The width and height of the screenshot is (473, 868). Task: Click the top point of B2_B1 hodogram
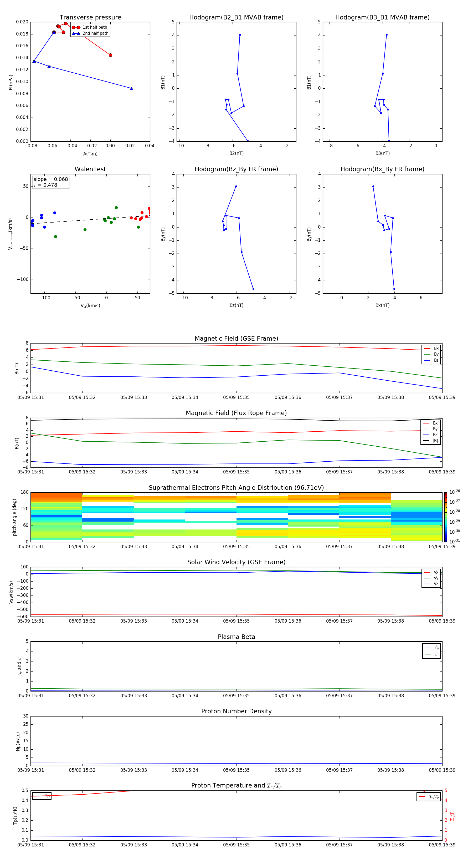click(x=240, y=35)
